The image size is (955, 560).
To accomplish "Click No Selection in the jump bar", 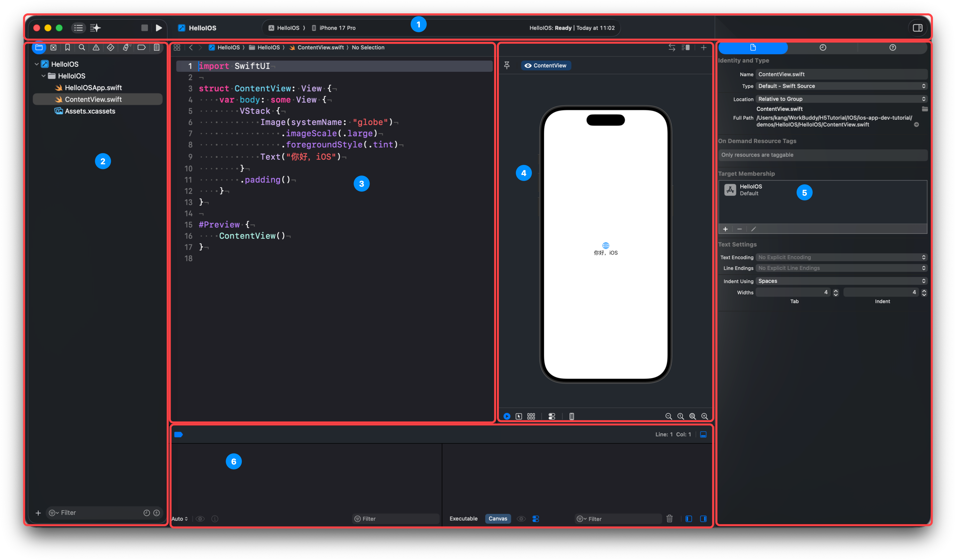I will [368, 47].
